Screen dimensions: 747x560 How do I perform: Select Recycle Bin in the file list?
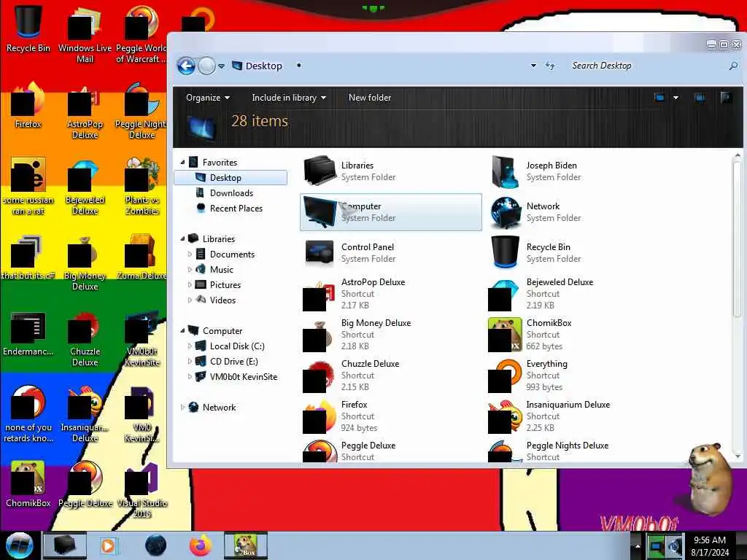pyautogui.click(x=505, y=252)
